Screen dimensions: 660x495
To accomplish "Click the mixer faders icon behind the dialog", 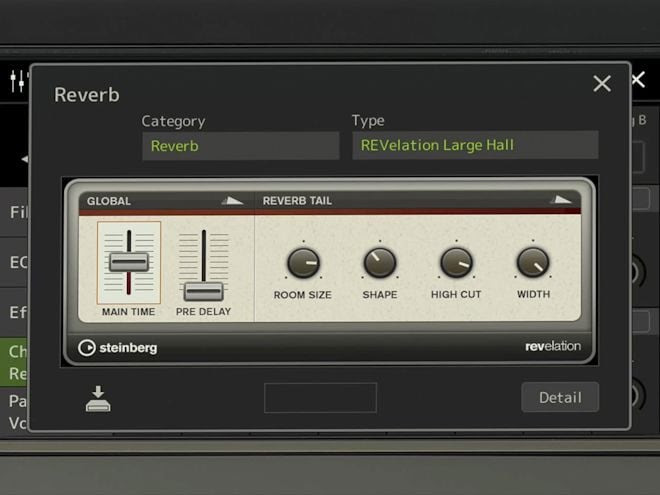I will (17, 81).
